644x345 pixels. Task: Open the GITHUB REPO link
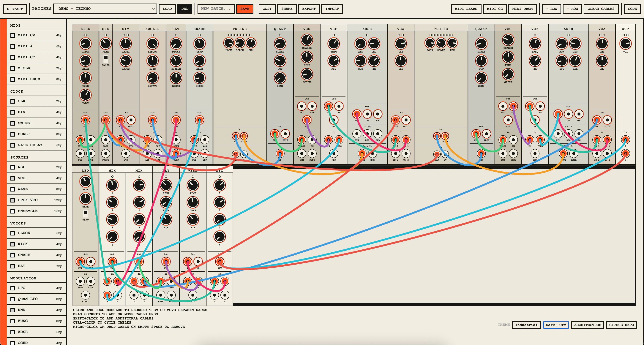(x=621, y=325)
